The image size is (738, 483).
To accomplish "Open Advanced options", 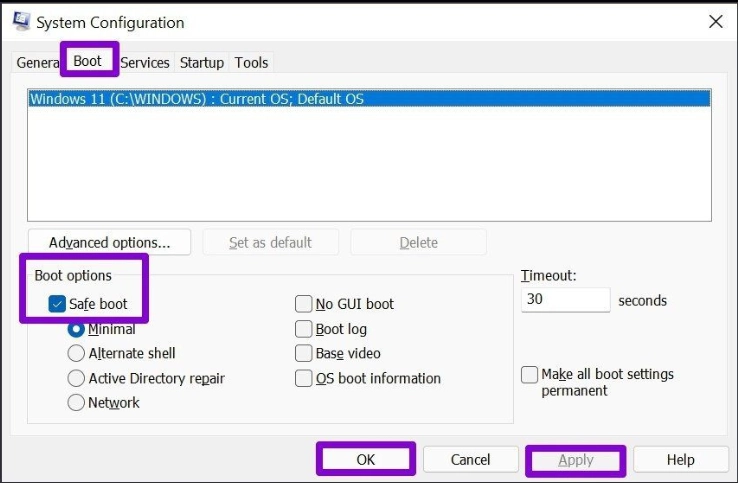I will tap(110, 242).
